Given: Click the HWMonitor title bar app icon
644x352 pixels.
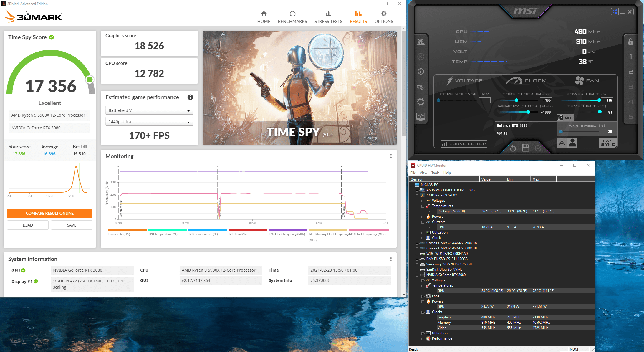Looking at the screenshot, I should (413, 165).
